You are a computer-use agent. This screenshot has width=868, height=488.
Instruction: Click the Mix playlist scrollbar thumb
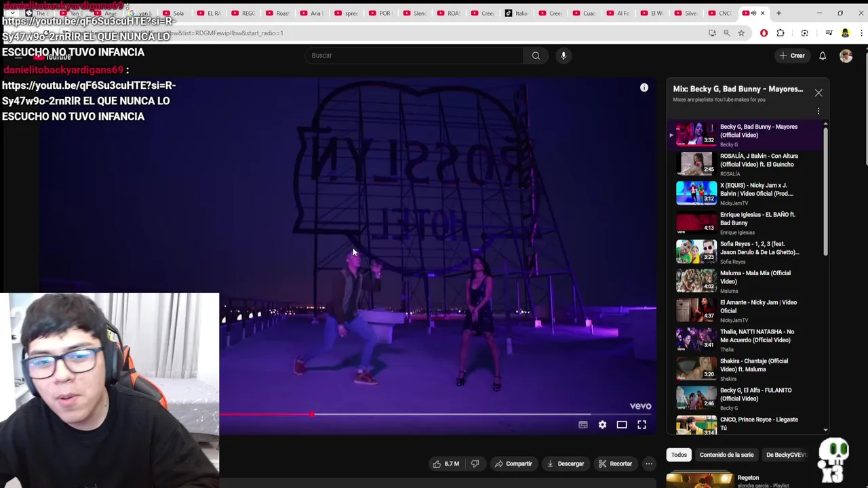click(825, 191)
